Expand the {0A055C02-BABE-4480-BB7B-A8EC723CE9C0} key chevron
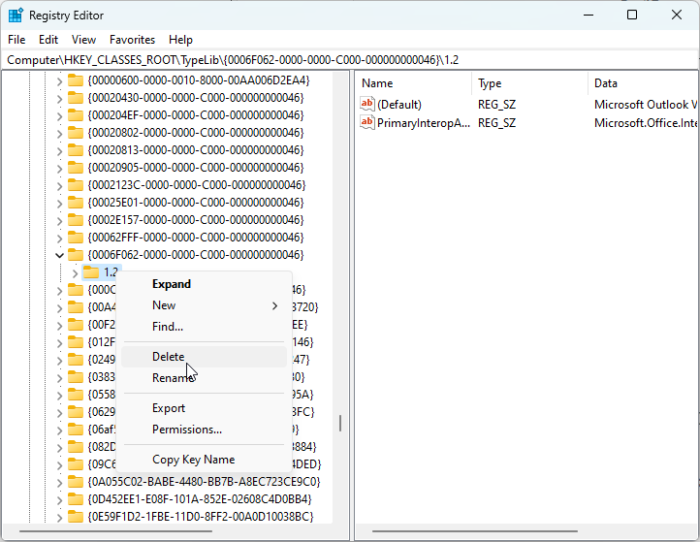The height and width of the screenshot is (542, 700). click(59, 483)
